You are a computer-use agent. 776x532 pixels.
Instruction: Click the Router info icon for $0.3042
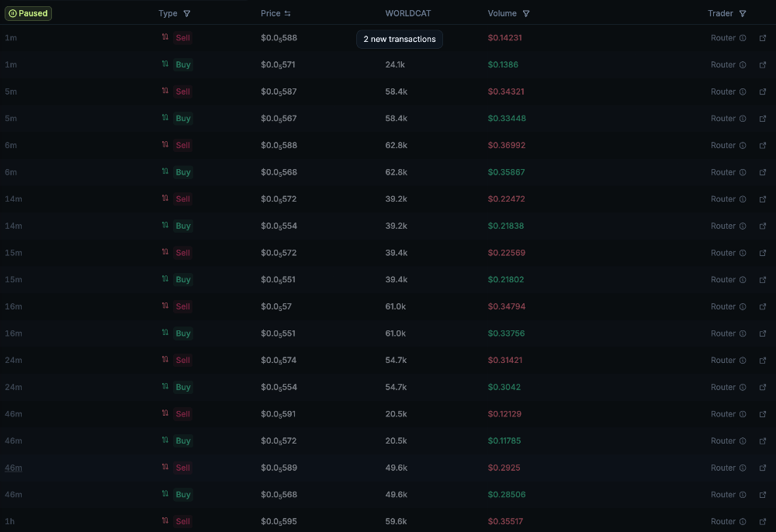(x=743, y=387)
